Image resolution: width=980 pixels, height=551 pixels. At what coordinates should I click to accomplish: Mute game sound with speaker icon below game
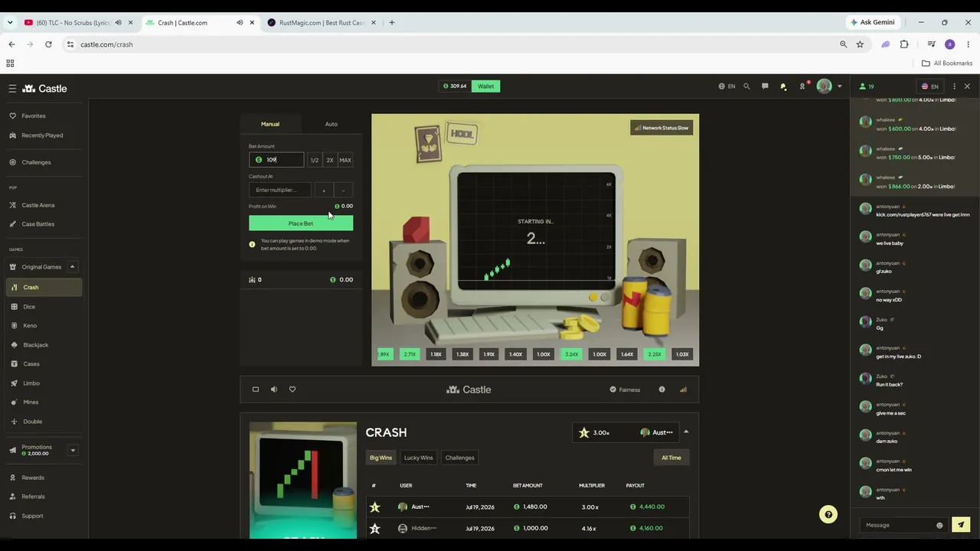(274, 390)
